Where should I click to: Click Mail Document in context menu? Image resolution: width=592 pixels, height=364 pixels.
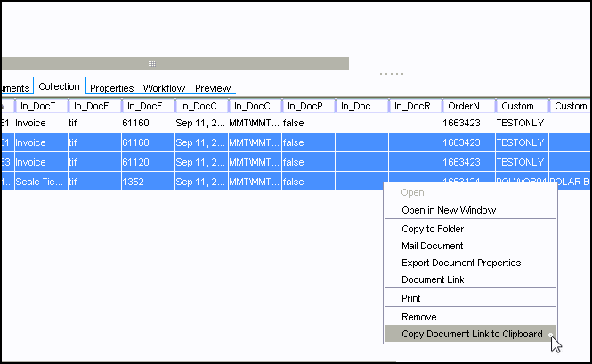click(x=432, y=246)
